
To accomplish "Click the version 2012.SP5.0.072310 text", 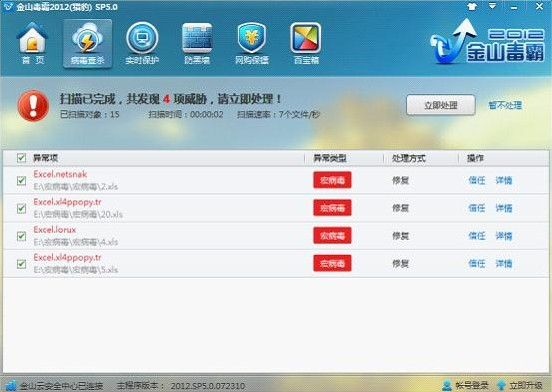I will coord(207,386).
